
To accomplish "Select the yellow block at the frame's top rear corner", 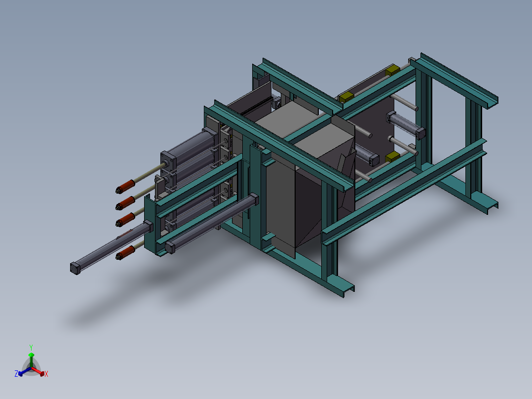I will pos(392,70).
